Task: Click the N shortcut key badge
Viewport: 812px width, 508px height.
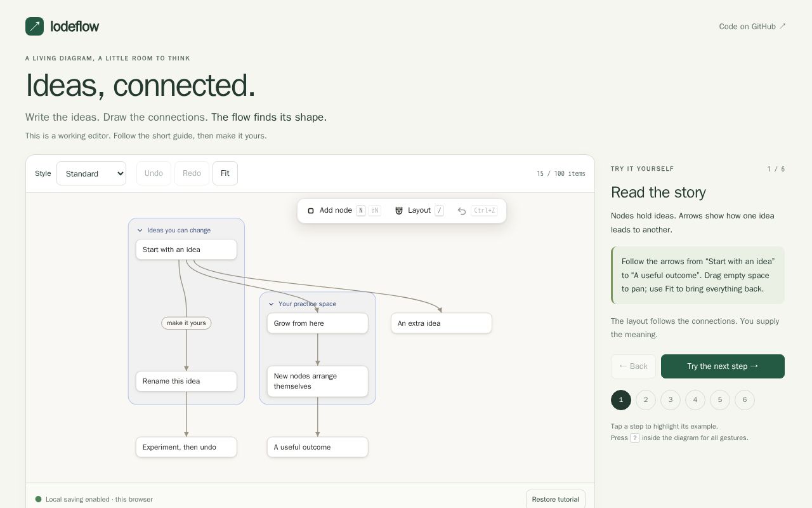Action: 361,211
